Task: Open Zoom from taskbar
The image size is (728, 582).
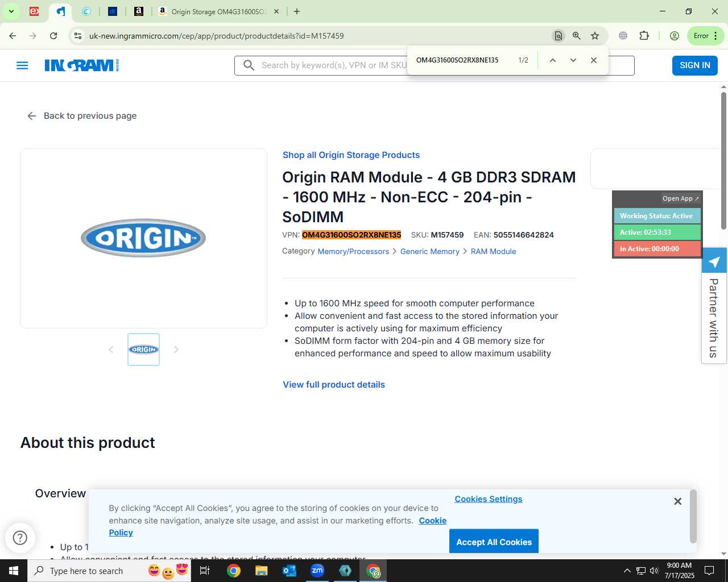Action: [317, 571]
